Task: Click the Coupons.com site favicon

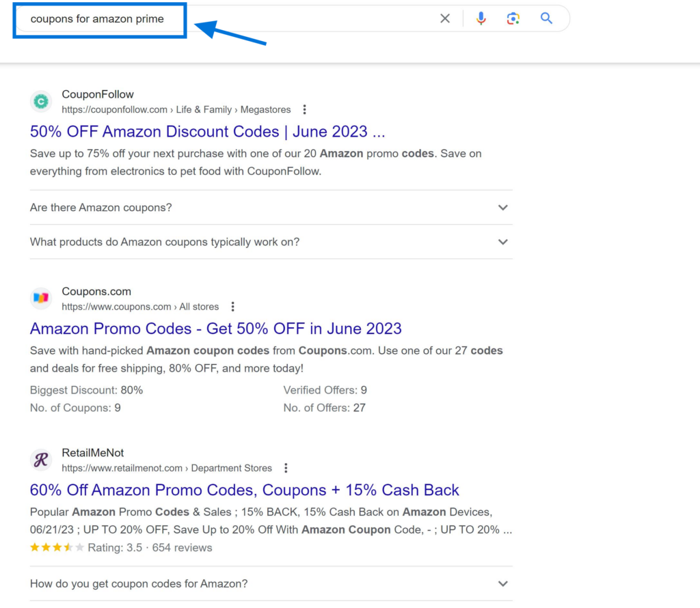Action: (x=40, y=298)
